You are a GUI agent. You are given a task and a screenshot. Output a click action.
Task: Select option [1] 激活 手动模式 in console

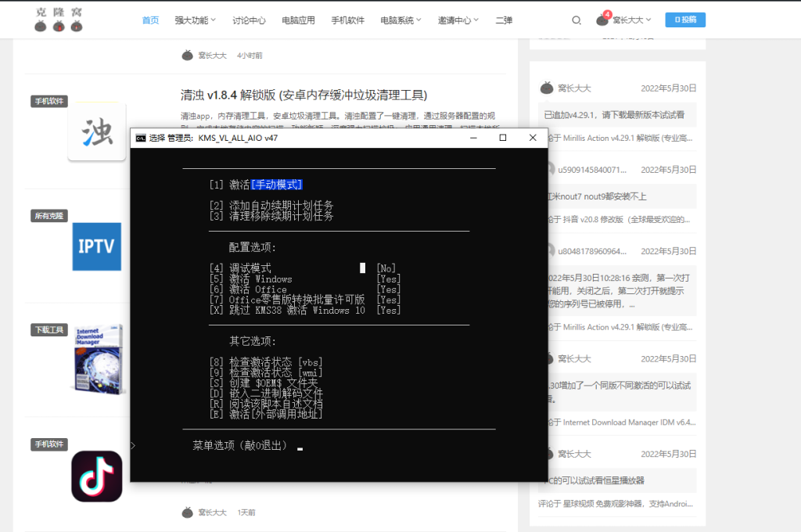click(256, 185)
